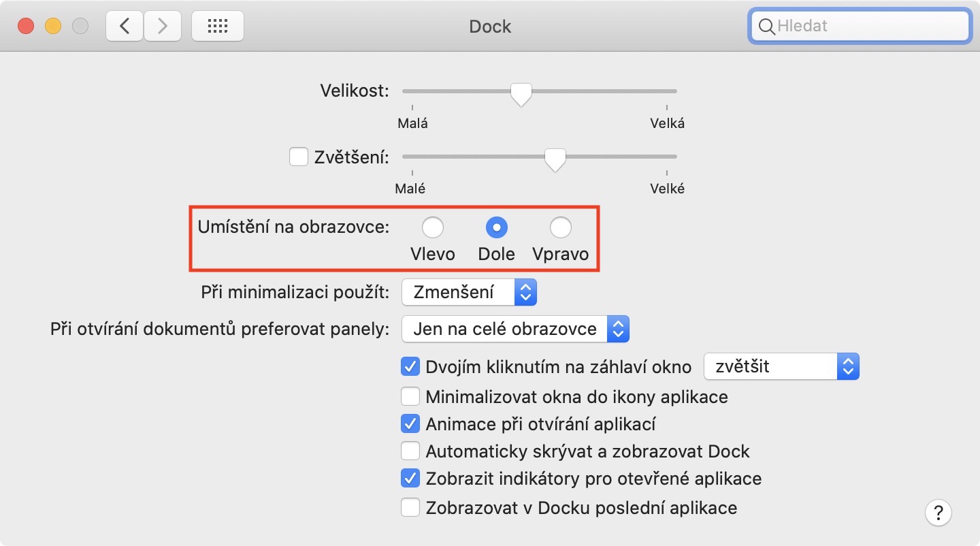Select the Vpravo dock position radio

click(x=560, y=227)
